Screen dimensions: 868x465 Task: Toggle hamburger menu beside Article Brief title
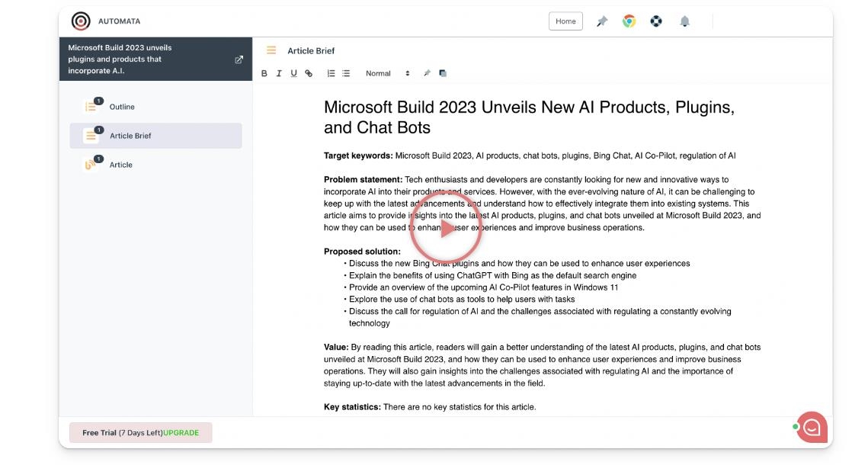271,50
